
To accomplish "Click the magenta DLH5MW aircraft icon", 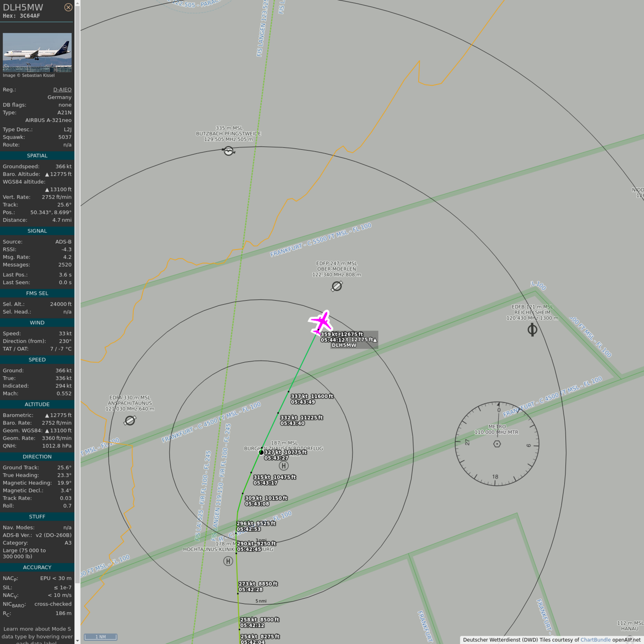I will pyautogui.click(x=321, y=322).
